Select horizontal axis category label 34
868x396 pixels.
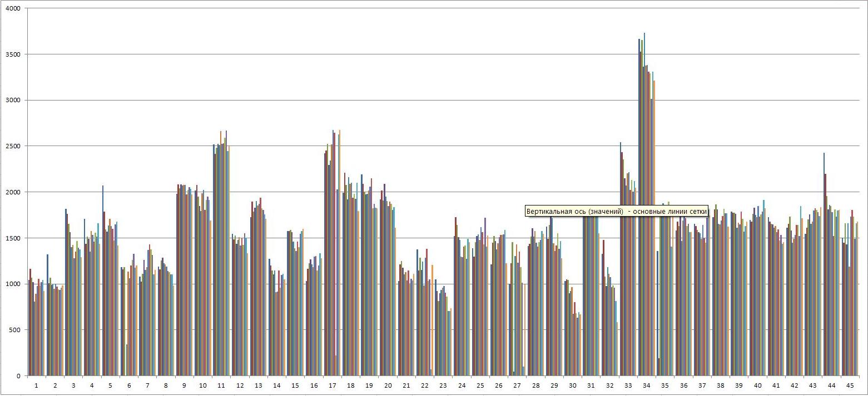[647, 385]
